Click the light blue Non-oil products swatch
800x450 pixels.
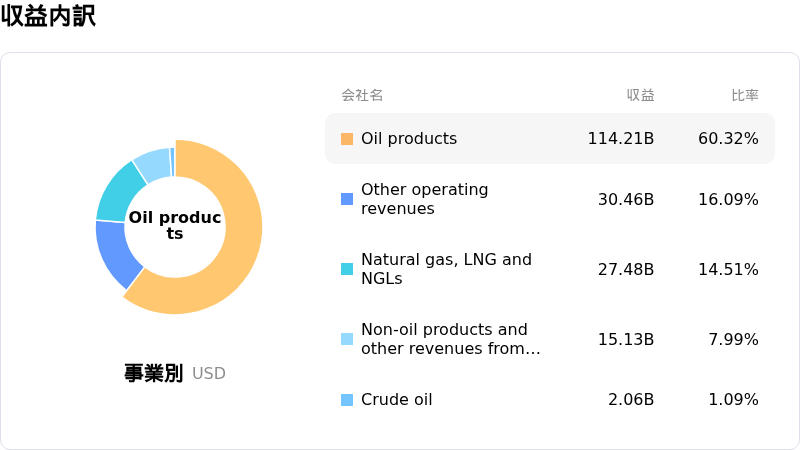click(x=347, y=339)
